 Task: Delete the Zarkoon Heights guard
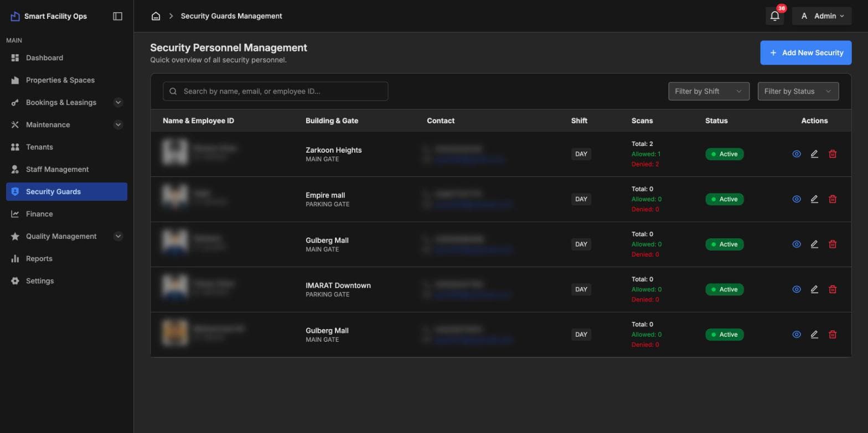click(833, 154)
